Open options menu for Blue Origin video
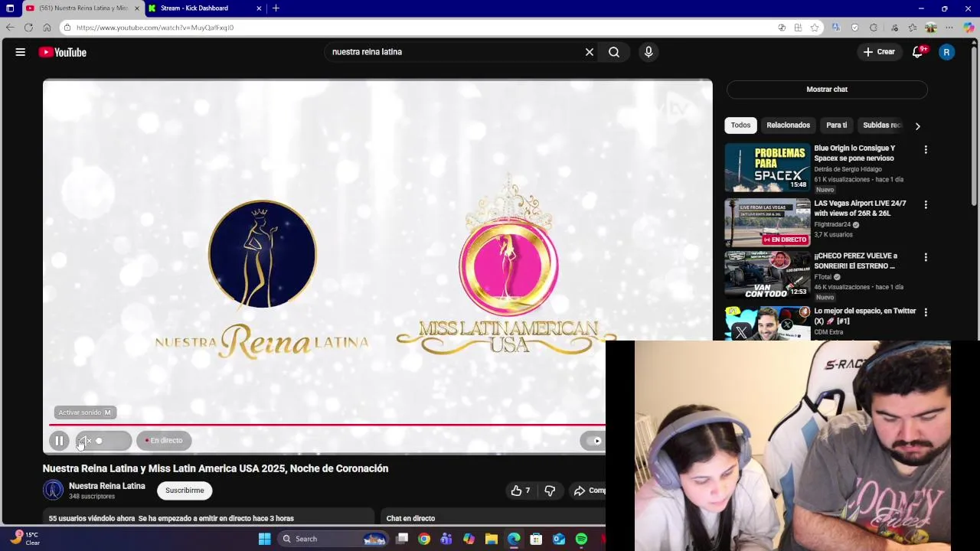This screenshot has width=980, height=551. tap(926, 150)
